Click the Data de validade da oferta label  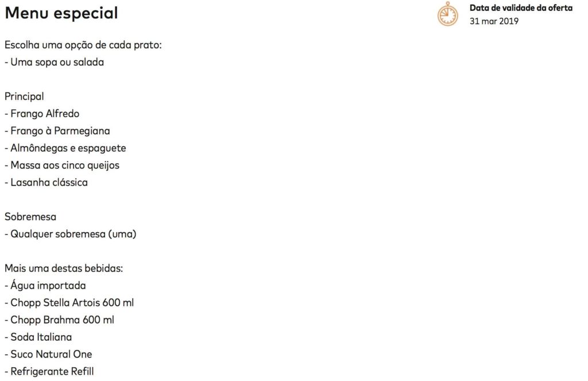click(521, 8)
